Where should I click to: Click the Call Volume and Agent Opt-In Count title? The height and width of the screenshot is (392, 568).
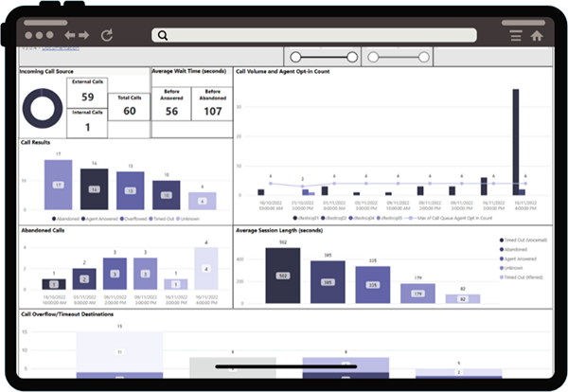[x=282, y=71]
